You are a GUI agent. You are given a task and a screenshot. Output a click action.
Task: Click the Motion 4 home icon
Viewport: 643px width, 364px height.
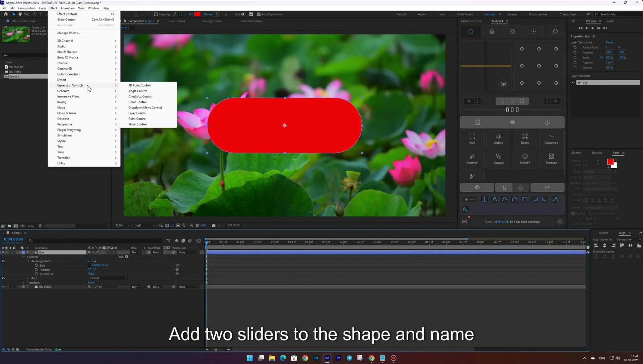(x=471, y=31)
